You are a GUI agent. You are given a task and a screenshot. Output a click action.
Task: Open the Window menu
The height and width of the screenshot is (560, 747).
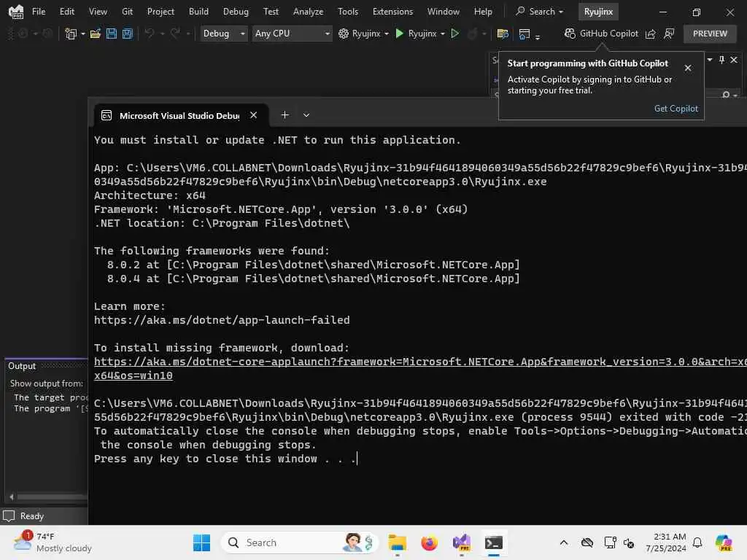[443, 12]
